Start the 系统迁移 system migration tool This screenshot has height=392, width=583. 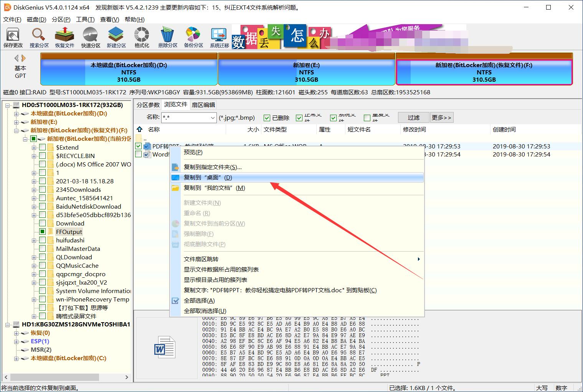[218, 37]
